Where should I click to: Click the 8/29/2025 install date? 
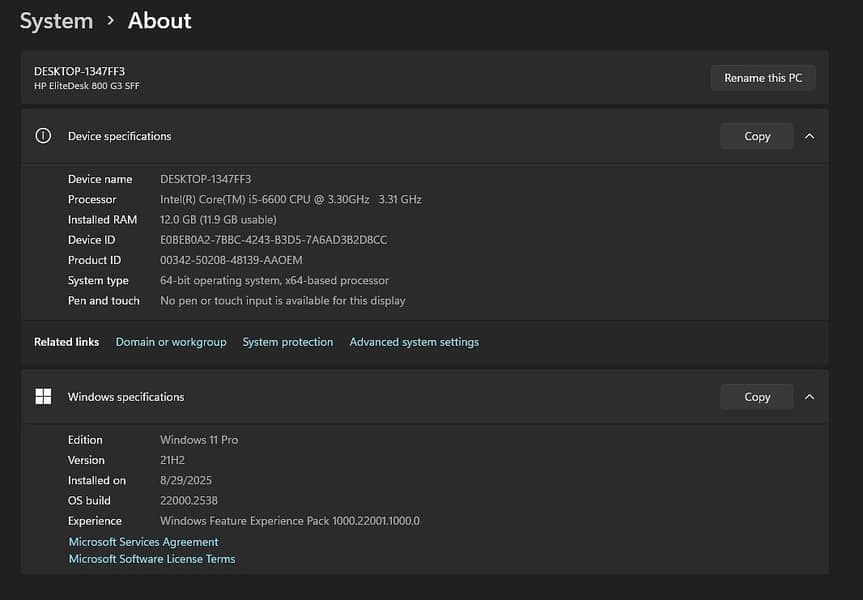(x=185, y=481)
